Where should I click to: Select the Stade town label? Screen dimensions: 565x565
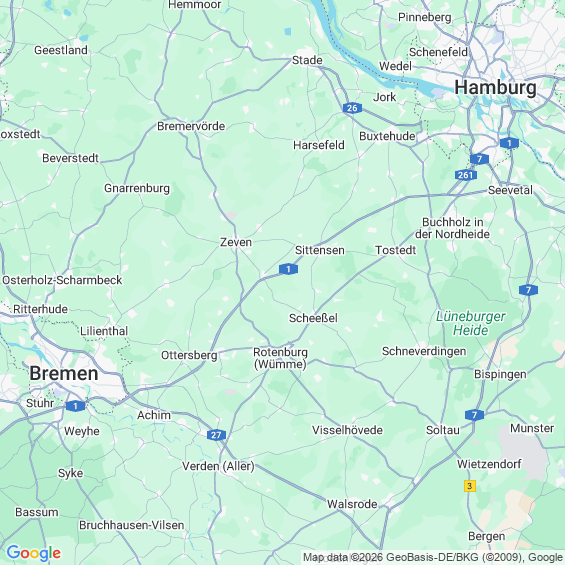pos(307,60)
